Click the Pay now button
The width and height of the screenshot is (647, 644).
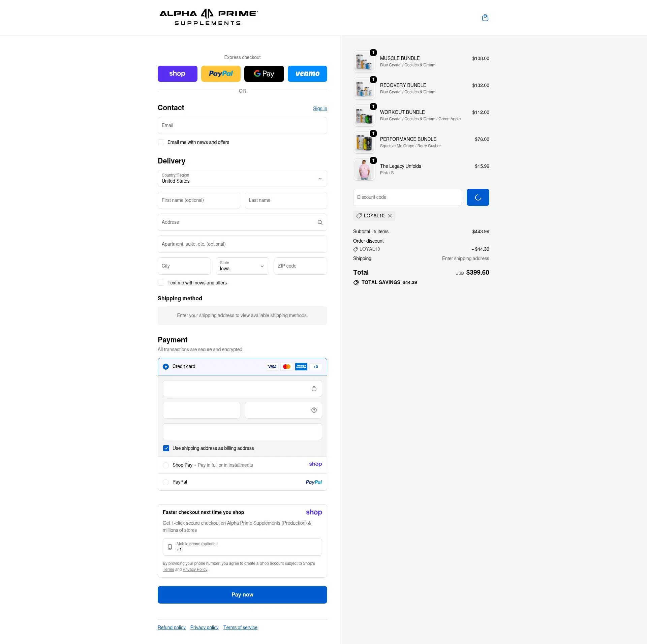click(x=242, y=594)
